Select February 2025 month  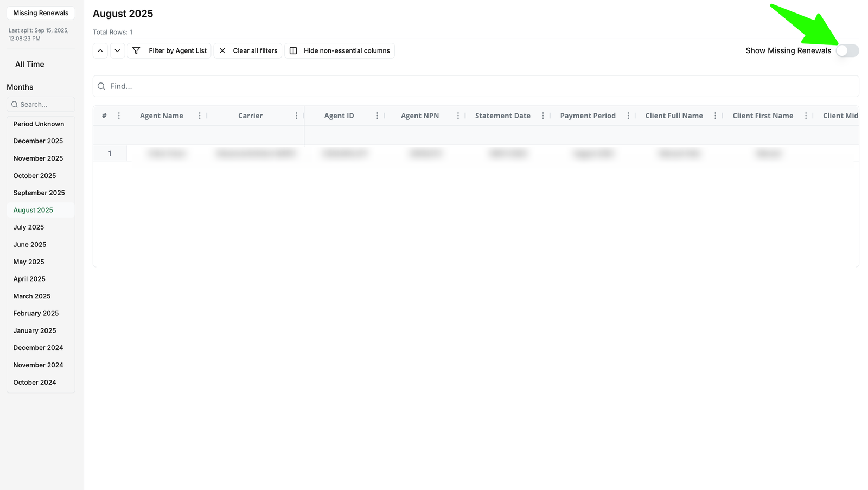tap(41, 314)
